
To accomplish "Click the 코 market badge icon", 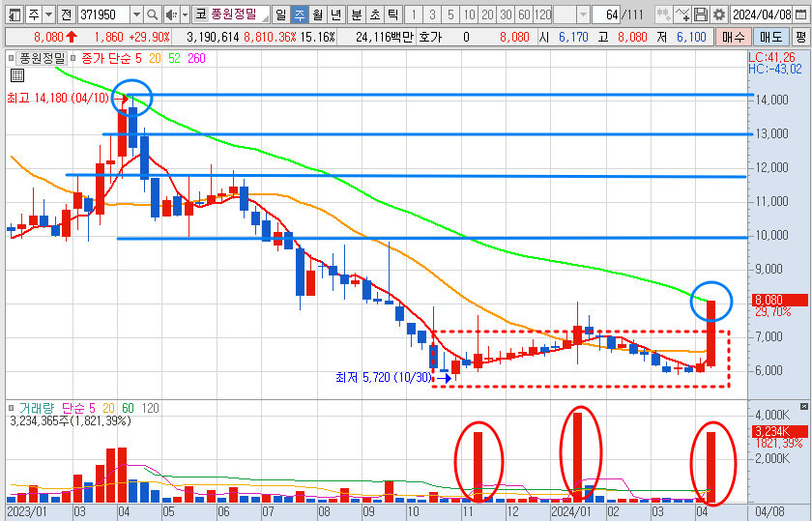I will (201, 14).
